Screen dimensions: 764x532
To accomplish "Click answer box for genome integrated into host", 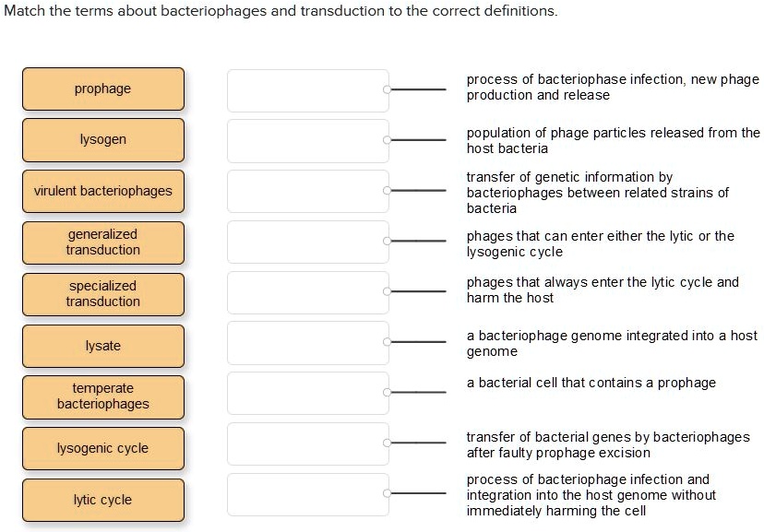I will (x=307, y=342).
